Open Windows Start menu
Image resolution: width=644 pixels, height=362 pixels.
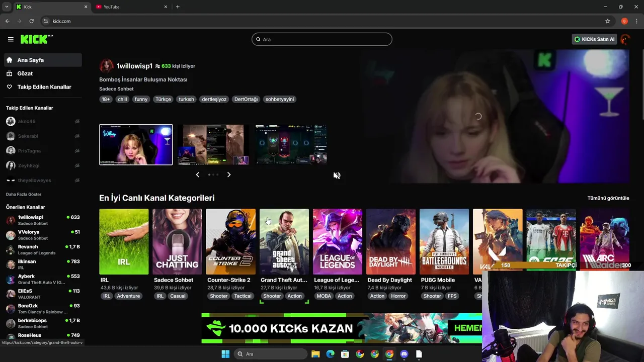pyautogui.click(x=225, y=354)
